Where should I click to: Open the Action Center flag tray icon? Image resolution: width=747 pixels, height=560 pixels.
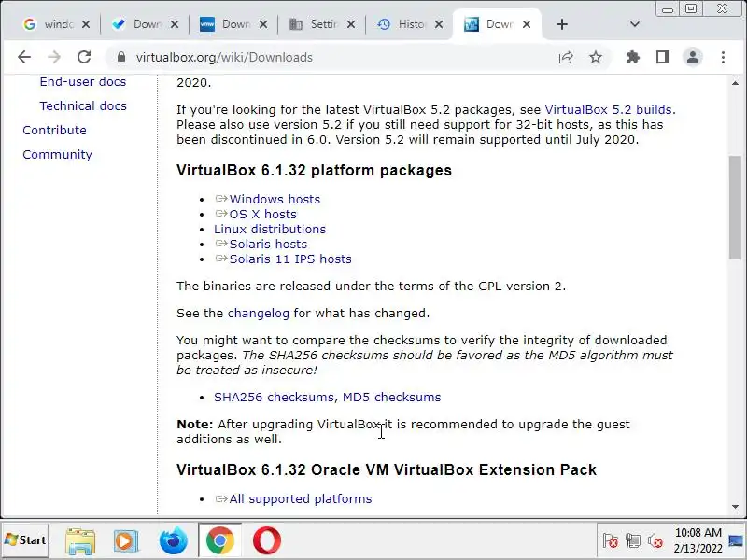coord(611,541)
